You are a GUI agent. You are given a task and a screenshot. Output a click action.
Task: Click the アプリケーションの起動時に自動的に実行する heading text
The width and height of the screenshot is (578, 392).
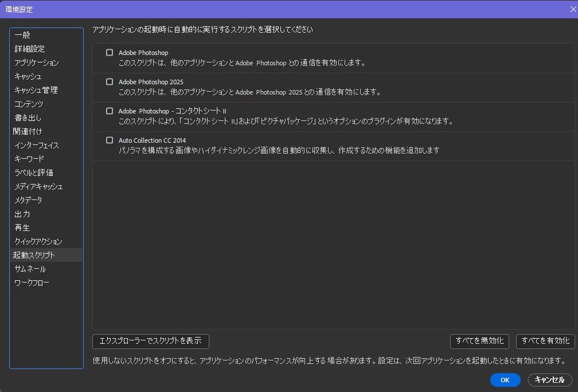(x=202, y=29)
